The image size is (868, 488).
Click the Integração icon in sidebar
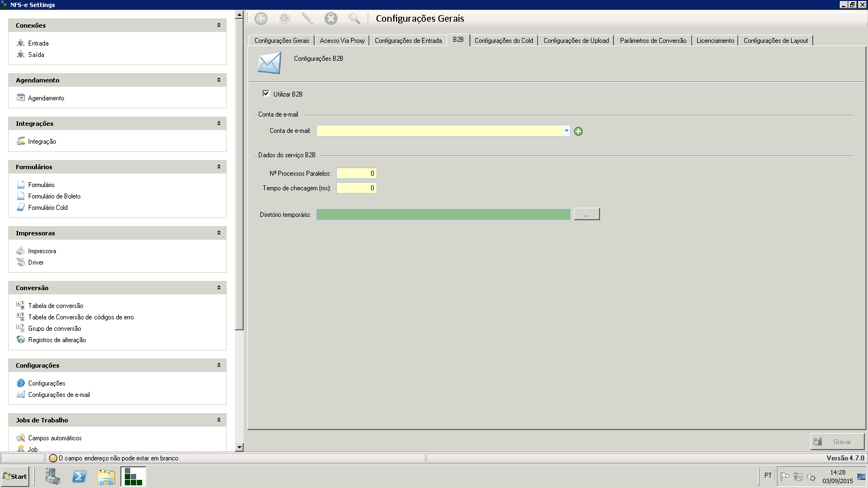click(21, 141)
